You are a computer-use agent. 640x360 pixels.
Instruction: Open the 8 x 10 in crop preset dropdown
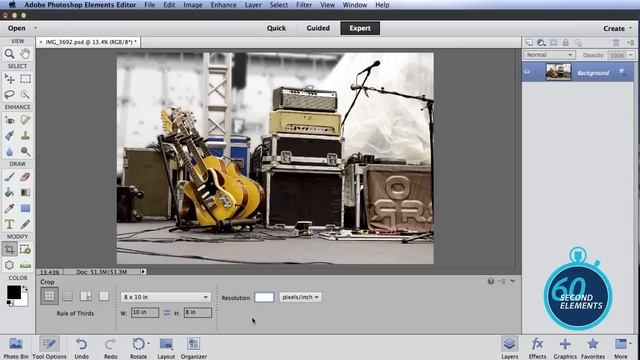[165, 297]
